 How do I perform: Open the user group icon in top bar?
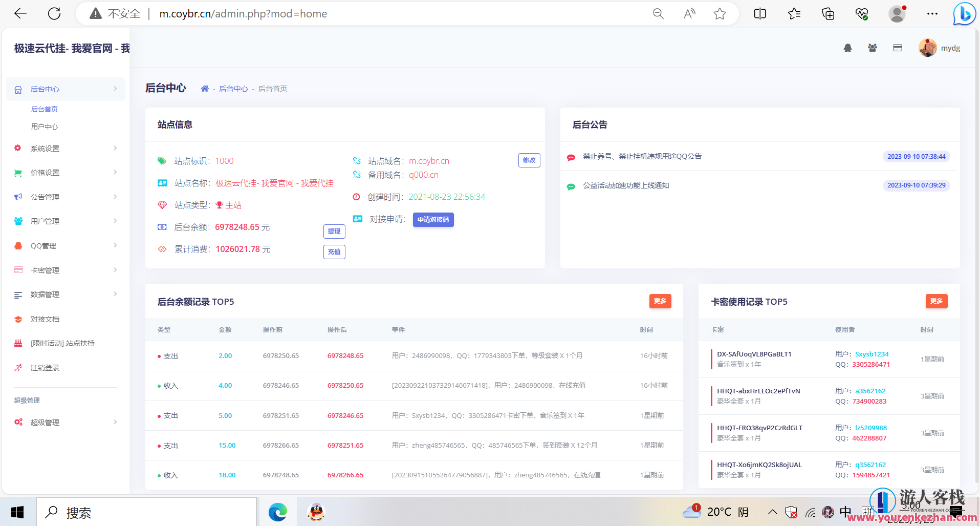pos(872,48)
